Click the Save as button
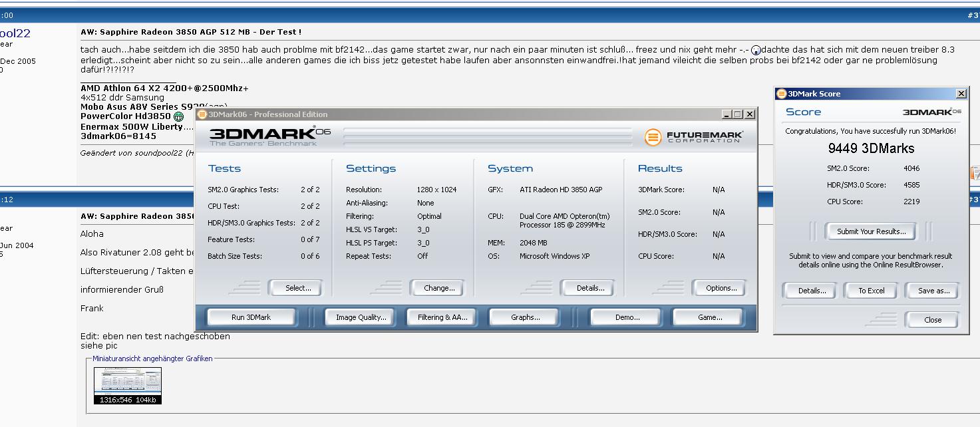The height and width of the screenshot is (427, 980). (933, 291)
